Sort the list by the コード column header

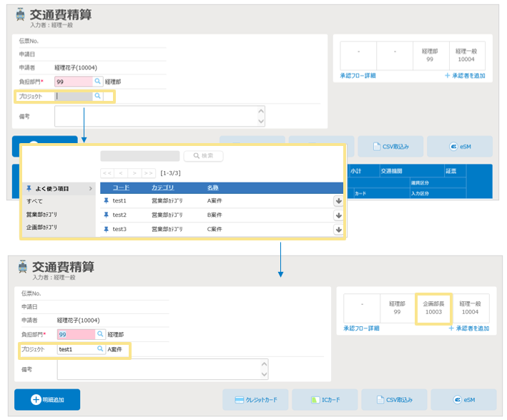click(x=121, y=187)
